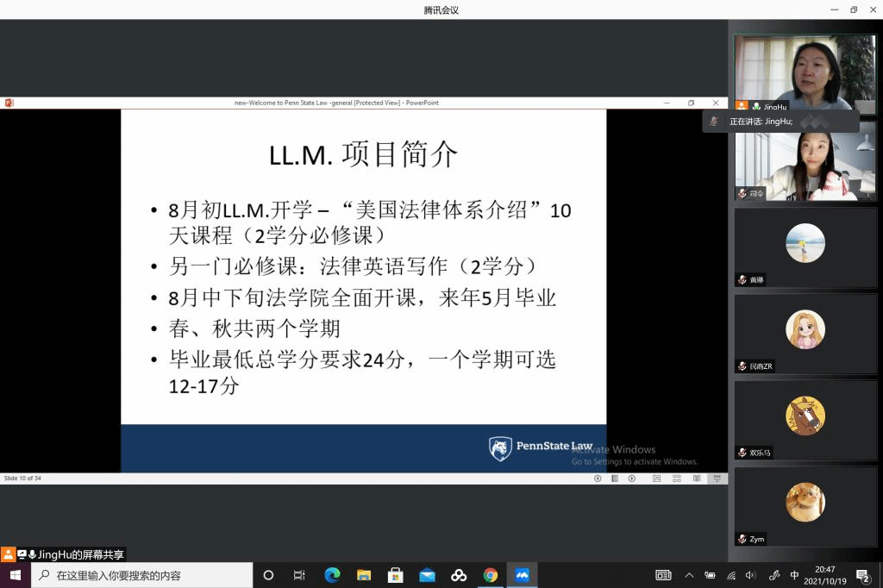883x588 pixels.
Task: Toggle the Chinese input method indicator
Action: [x=794, y=575]
